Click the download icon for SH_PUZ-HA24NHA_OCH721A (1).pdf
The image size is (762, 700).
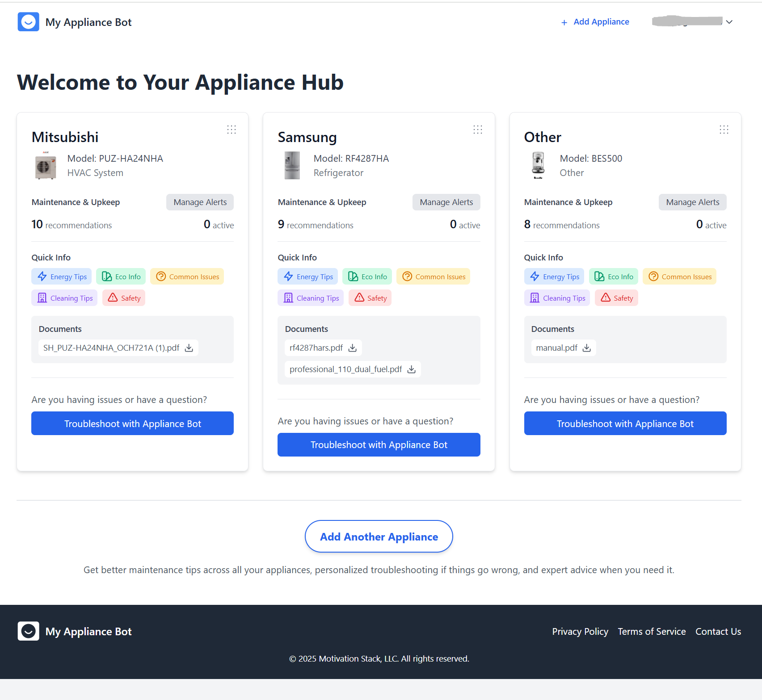[189, 348]
